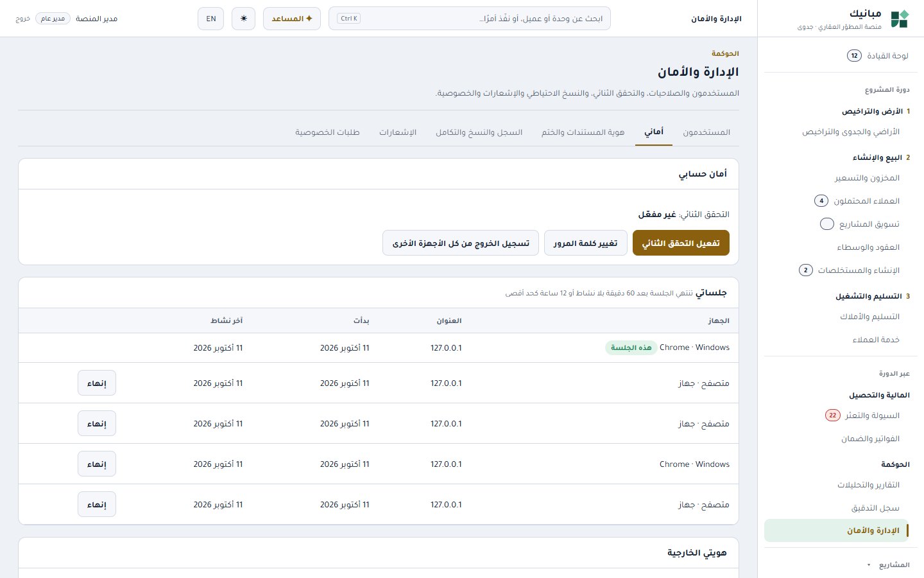Switch to هوية المستندات والختم tab
Screen dimensions: 924x578
click(583, 132)
